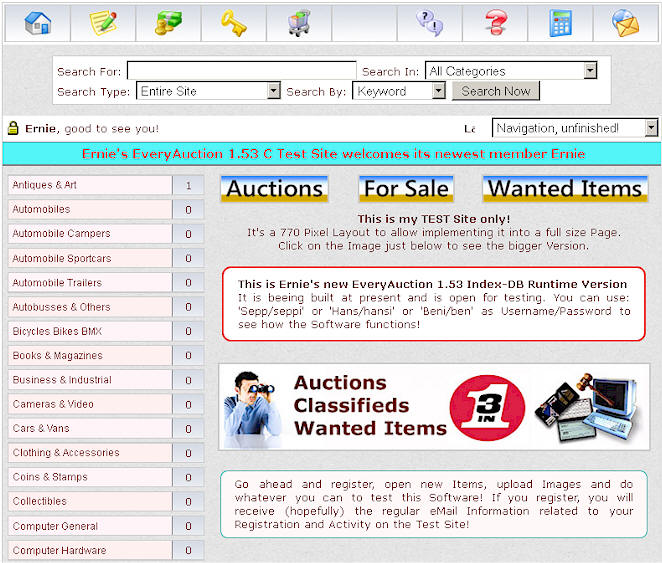Select the Computer General category
This screenshot has height=563, width=662.
point(90,526)
